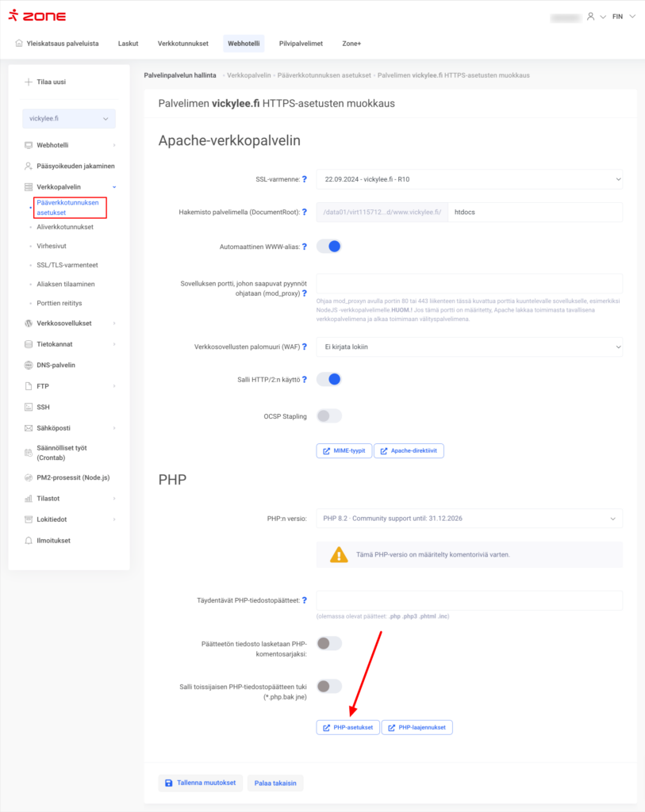645x812 pixels.
Task: Turn off Salli HTTP/2:n käyttö toggle
Action: 328,379
